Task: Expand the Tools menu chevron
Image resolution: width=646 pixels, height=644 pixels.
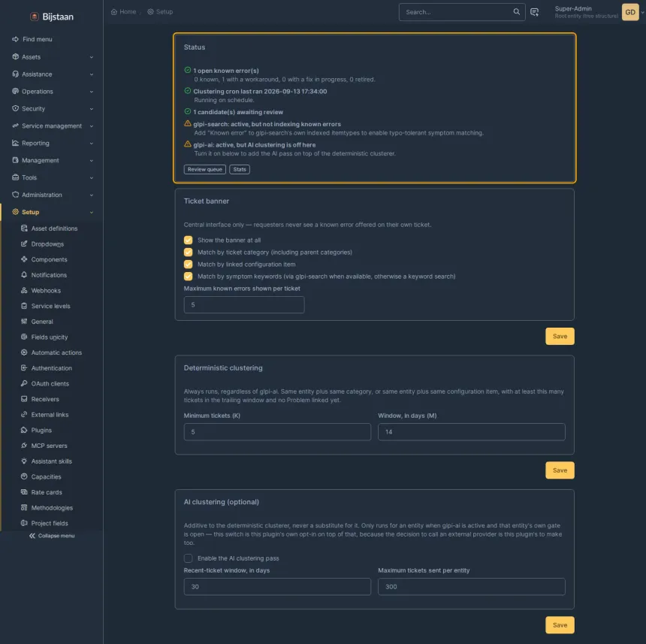Action: point(92,177)
